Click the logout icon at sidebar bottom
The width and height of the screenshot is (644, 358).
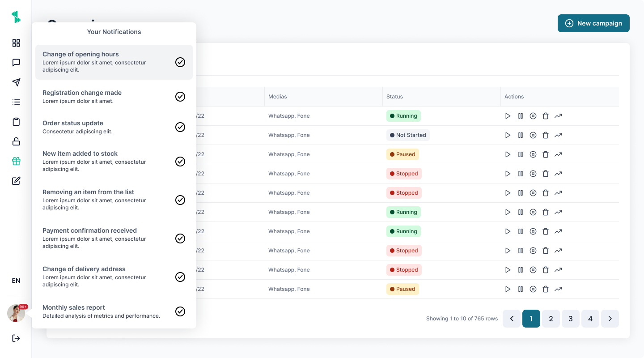[16, 338]
